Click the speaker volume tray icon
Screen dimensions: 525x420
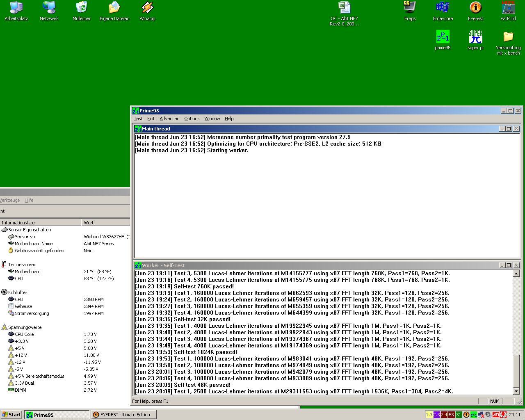(x=488, y=415)
